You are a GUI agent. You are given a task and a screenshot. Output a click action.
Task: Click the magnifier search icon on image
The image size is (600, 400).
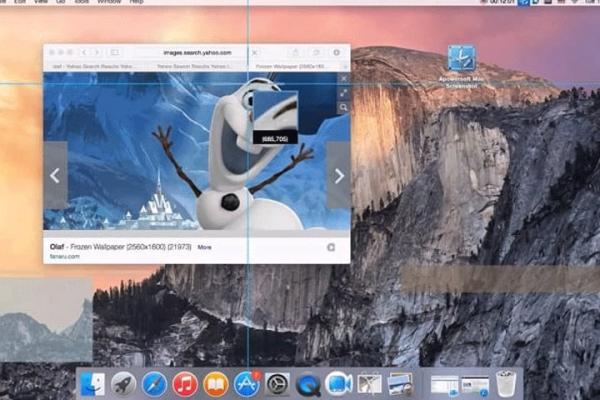(x=344, y=108)
